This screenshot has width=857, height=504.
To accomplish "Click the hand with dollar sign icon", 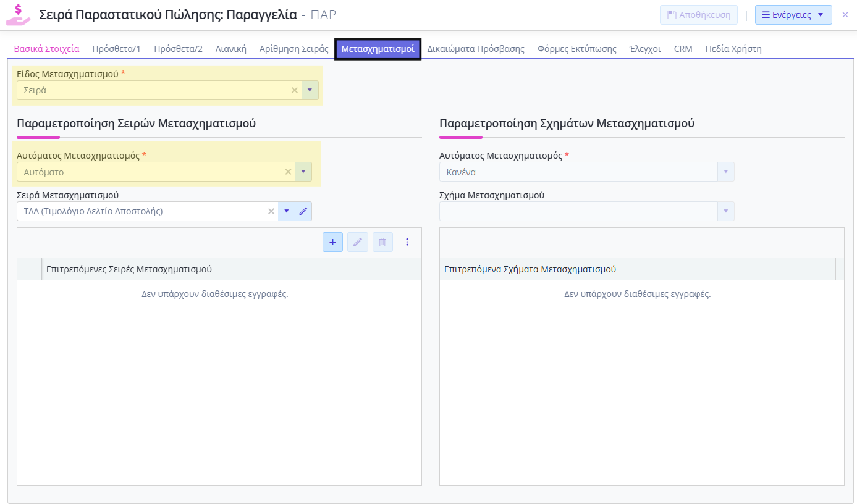I will tap(19, 15).
